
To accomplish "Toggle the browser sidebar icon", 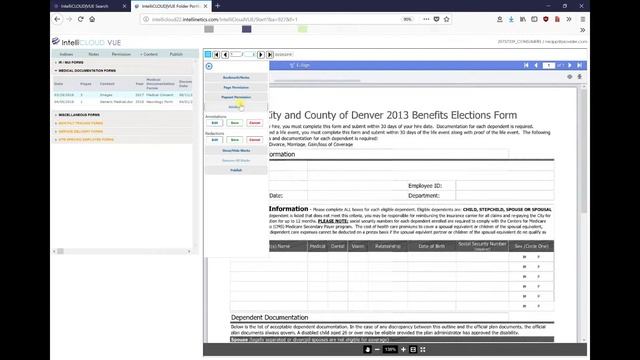I will 534,19.
